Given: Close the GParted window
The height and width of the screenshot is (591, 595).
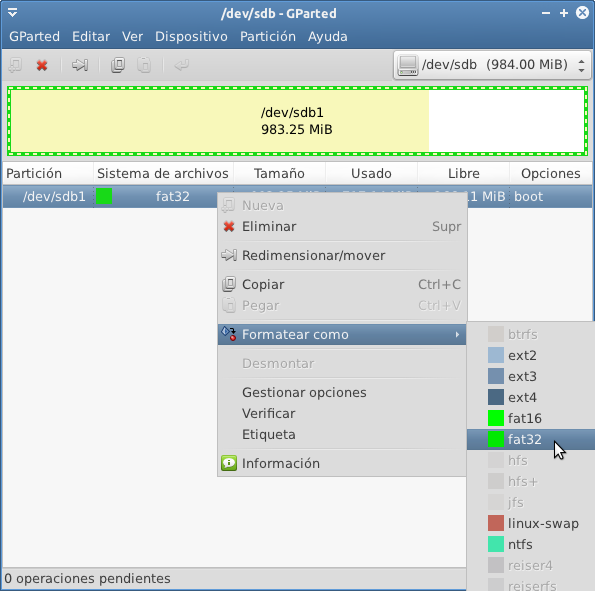Looking at the screenshot, I should 582,13.
